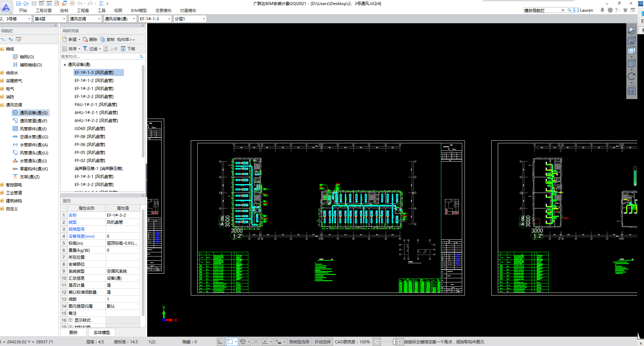This screenshot has width=644, height=346.
Task: Open the display settings checklist icon
Action: [x=632, y=91]
